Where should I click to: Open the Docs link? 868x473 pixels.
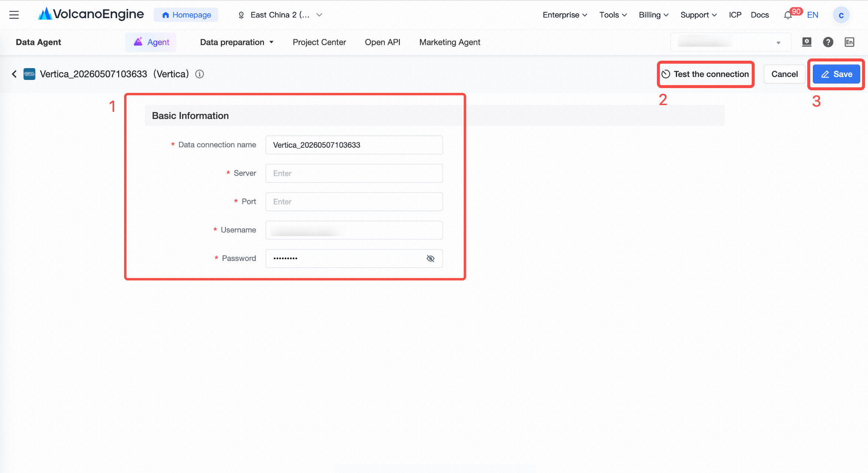pos(759,15)
